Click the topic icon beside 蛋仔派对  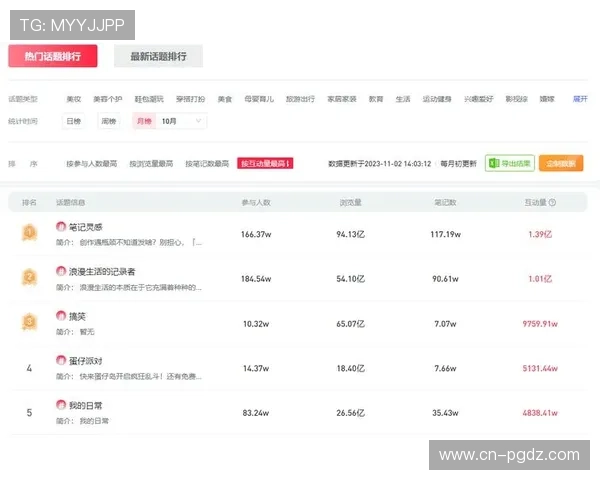(61, 360)
